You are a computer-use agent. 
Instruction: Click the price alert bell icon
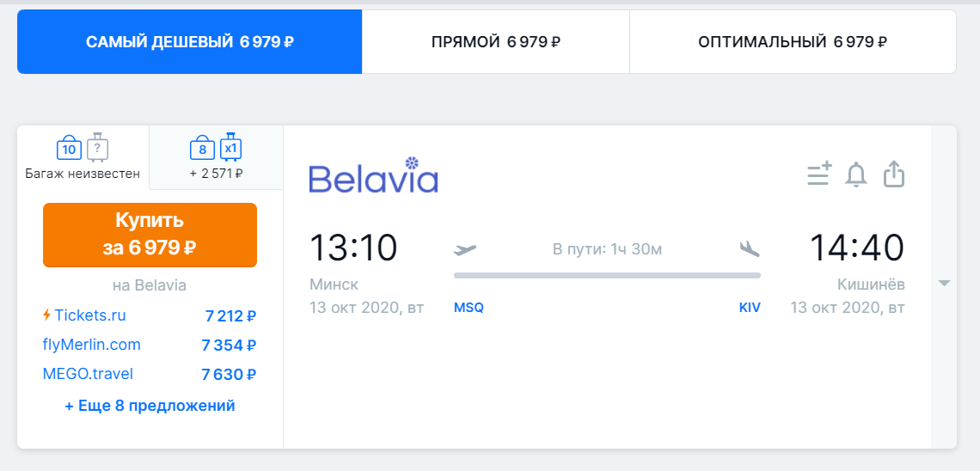(856, 174)
